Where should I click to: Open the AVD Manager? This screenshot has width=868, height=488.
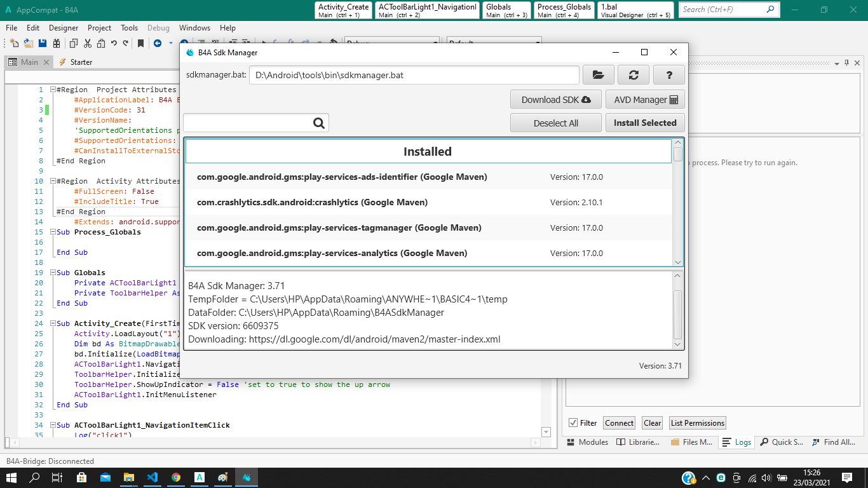point(644,99)
